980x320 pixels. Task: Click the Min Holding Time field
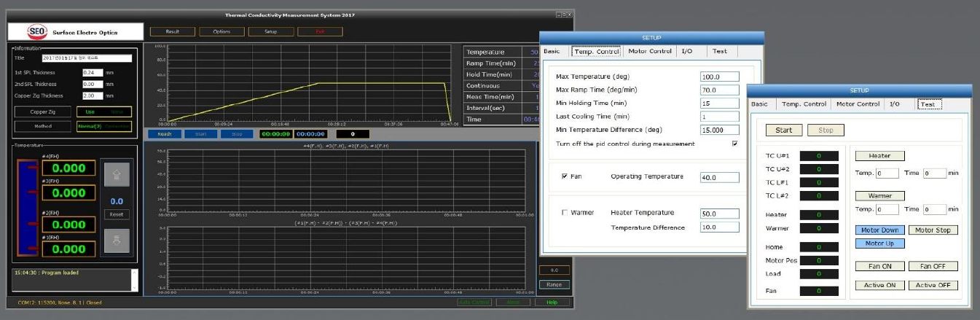tap(719, 104)
